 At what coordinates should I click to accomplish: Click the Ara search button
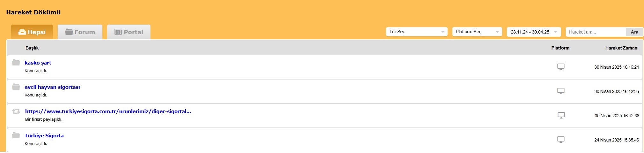click(x=634, y=32)
